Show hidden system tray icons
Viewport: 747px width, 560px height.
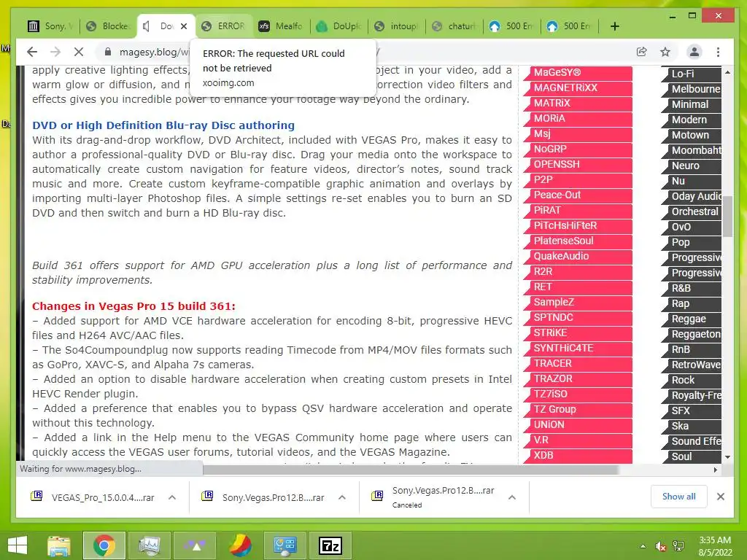coord(643,546)
